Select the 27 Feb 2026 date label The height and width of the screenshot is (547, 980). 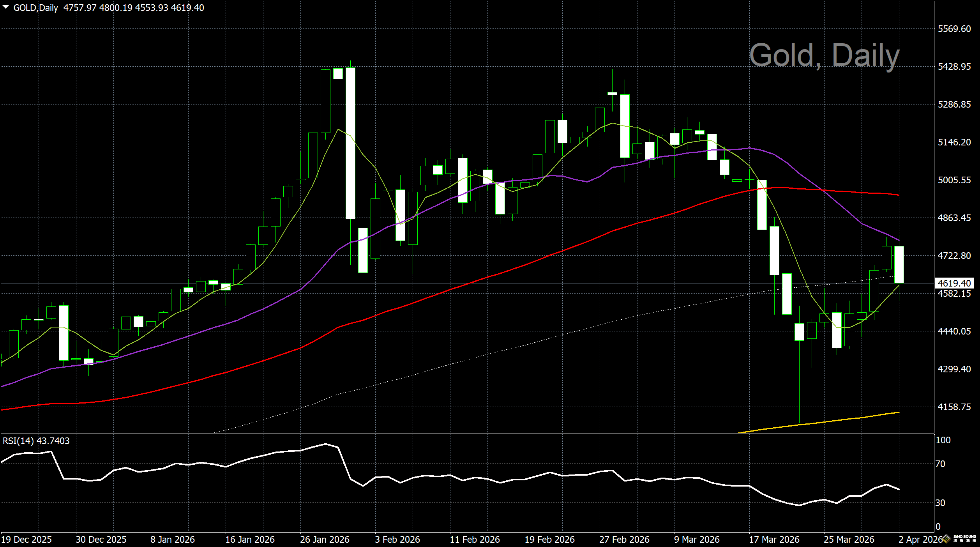(624, 540)
